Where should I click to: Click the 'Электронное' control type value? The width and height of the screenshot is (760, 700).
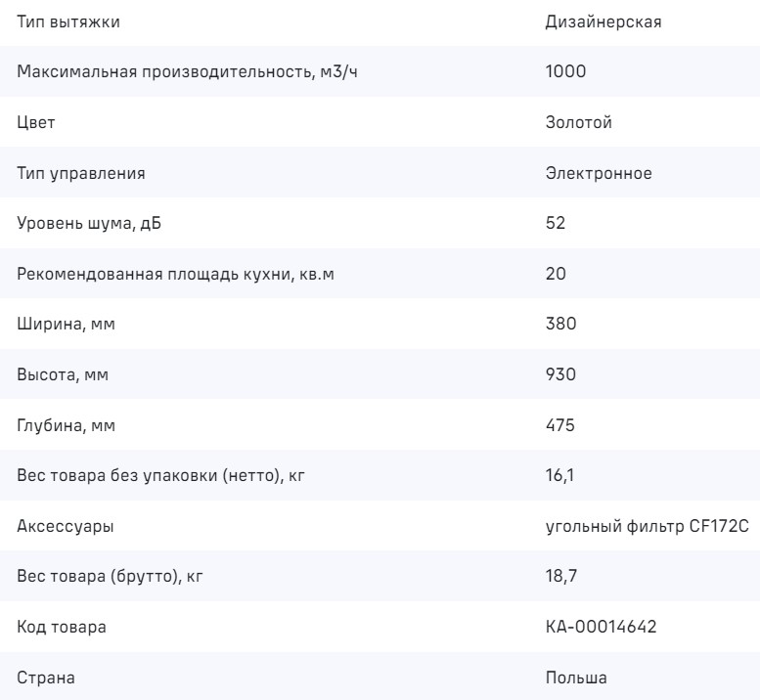(x=599, y=174)
